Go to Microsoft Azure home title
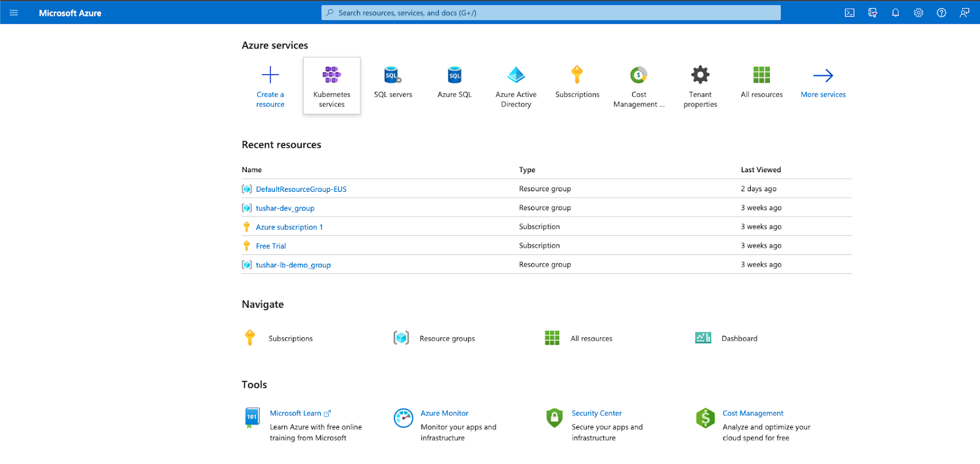This screenshot has height=464, width=980. [x=70, y=13]
